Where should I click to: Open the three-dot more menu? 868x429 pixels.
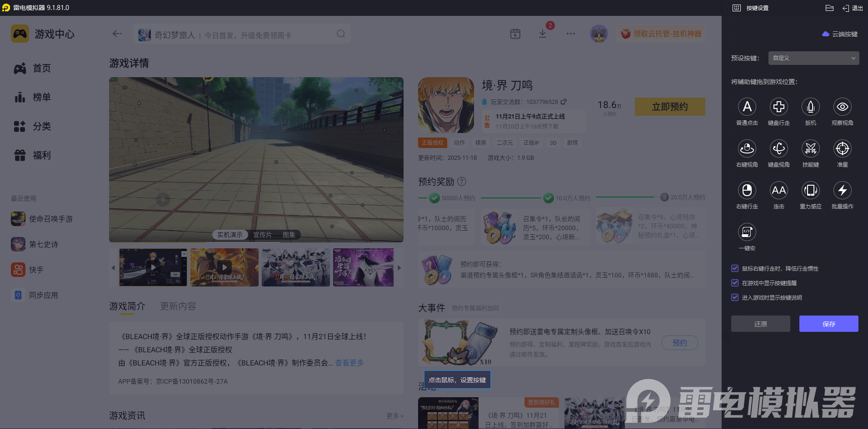(x=571, y=34)
